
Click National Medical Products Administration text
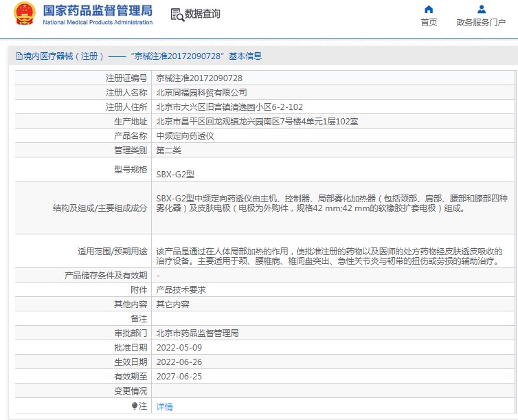click(98, 23)
